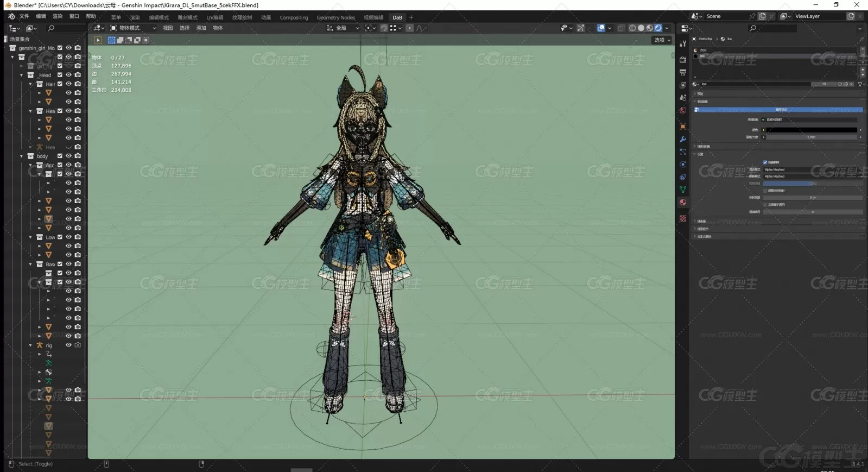Screen dimensions: 868x472
Task: Toggle snapping magnet icon
Action: coord(384,28)
